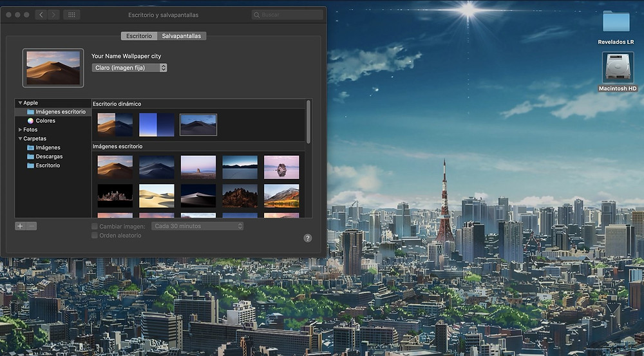
Task: Choose the dynamic Mojave day-night wallpaper
Action: click(x=115, y=125)
